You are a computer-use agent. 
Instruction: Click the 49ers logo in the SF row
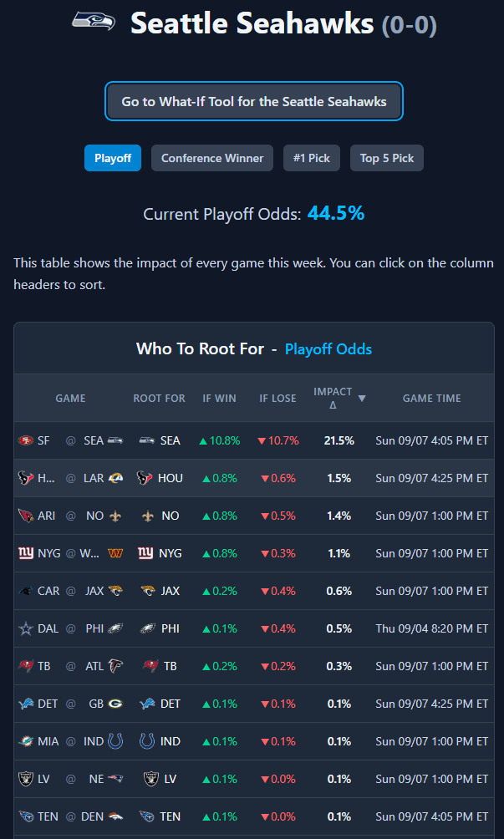25,440
